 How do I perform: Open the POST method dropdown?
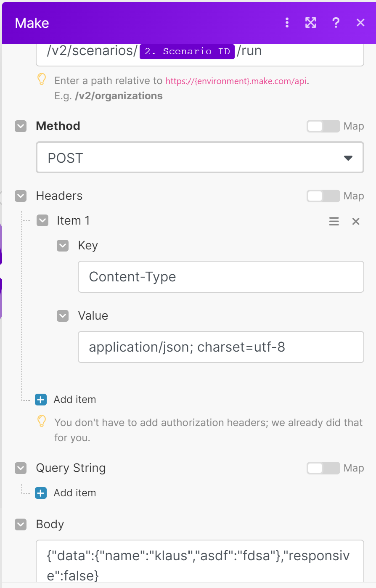point(200,158)
